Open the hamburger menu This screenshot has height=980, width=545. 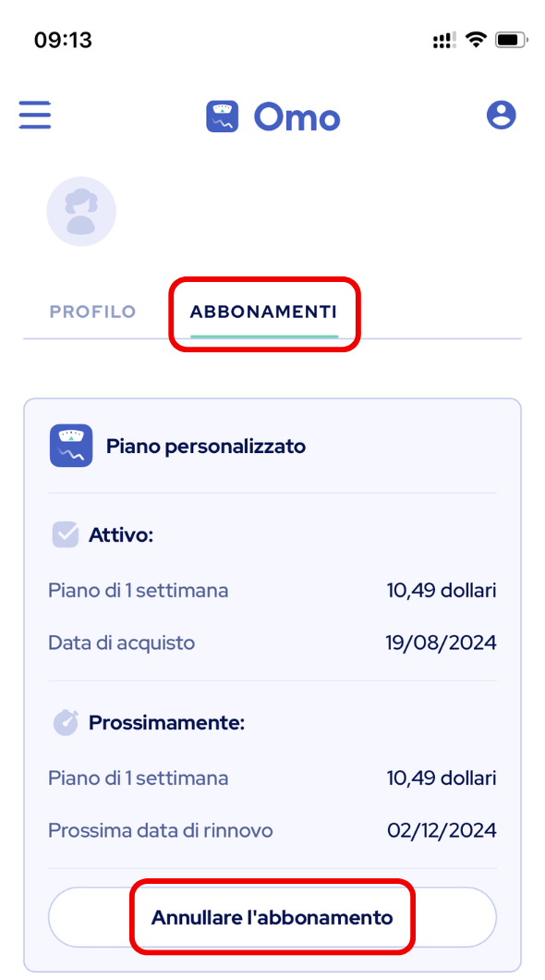coord(35,116)
